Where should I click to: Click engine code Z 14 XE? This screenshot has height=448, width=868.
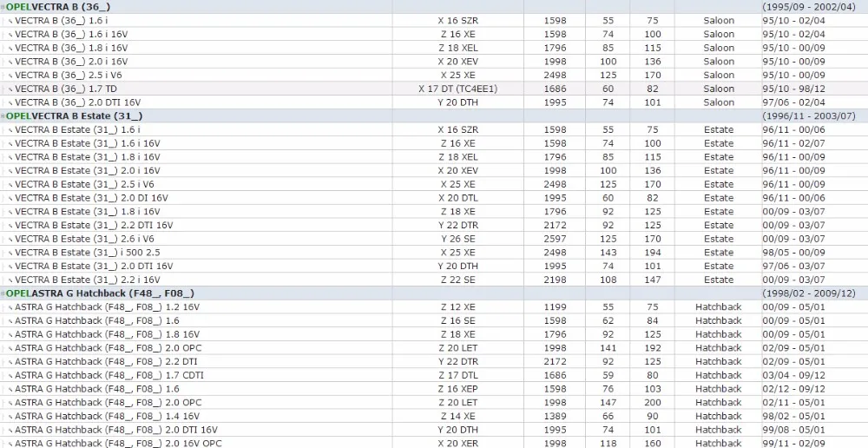(x=457, y=416)
